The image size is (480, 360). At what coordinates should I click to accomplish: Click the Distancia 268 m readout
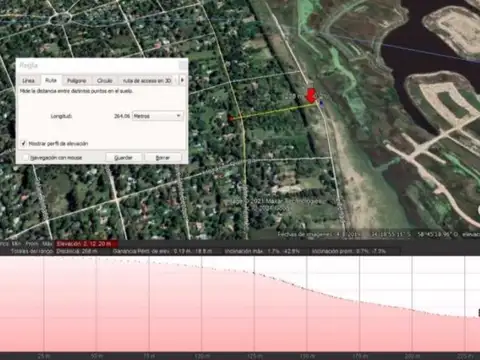click(x=77, y=251)
